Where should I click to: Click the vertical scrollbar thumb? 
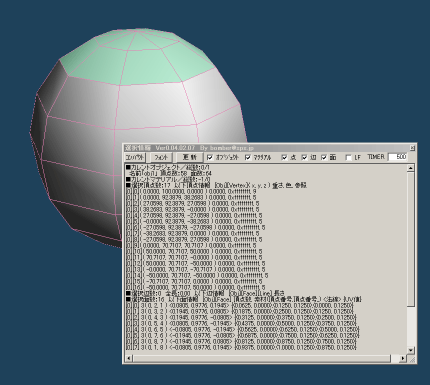411,239
